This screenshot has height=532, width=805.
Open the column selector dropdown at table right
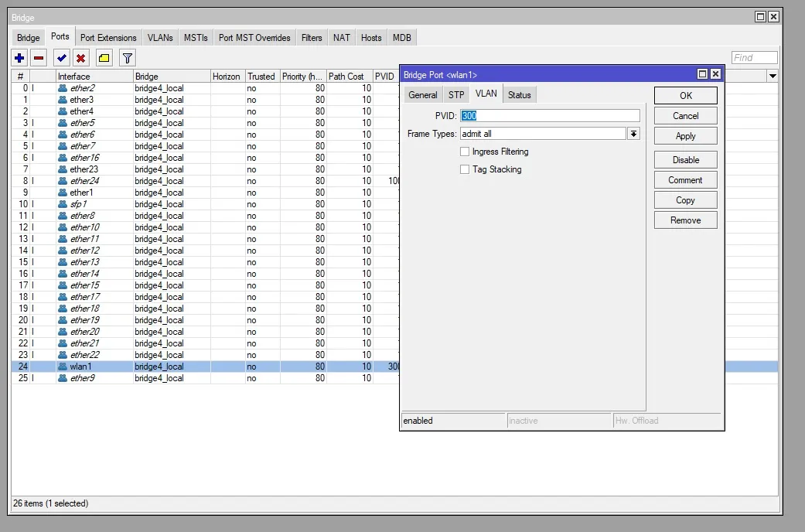coord(773,76)
